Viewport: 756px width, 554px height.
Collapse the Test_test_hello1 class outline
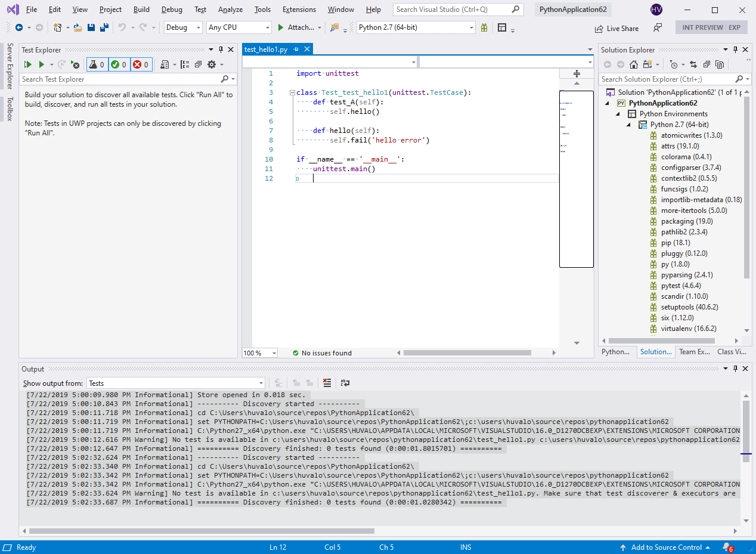pos(292,92)
